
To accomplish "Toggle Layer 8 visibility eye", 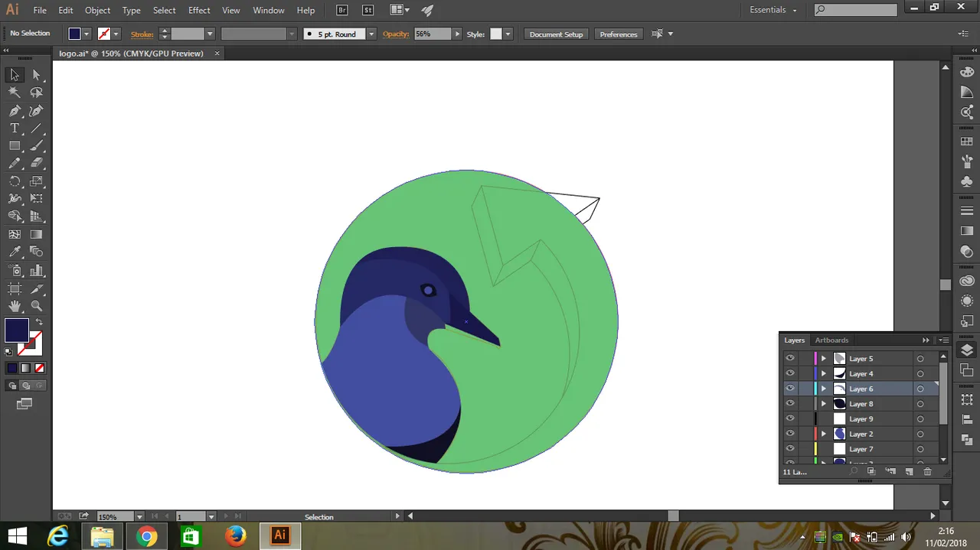I will point(790,404).
